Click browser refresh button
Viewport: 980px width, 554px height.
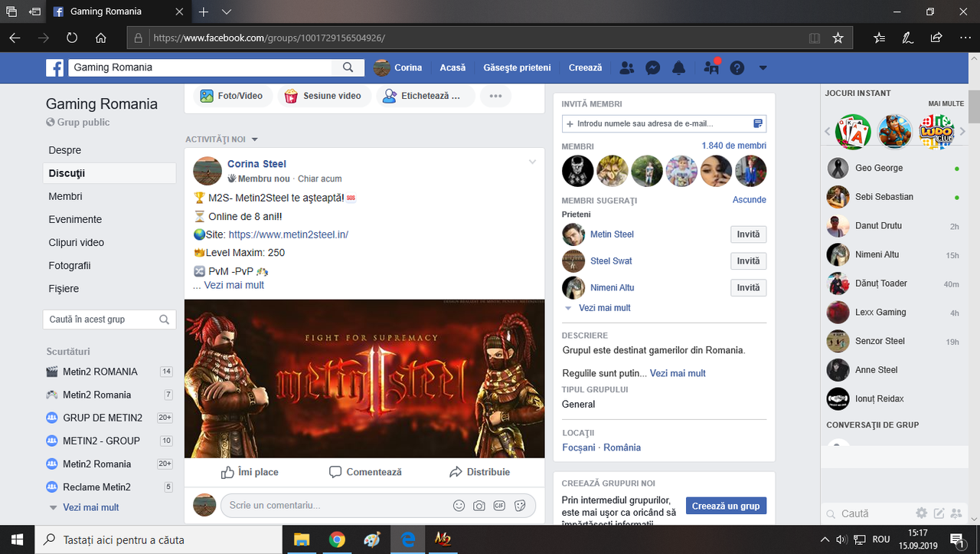coord(72,38)
